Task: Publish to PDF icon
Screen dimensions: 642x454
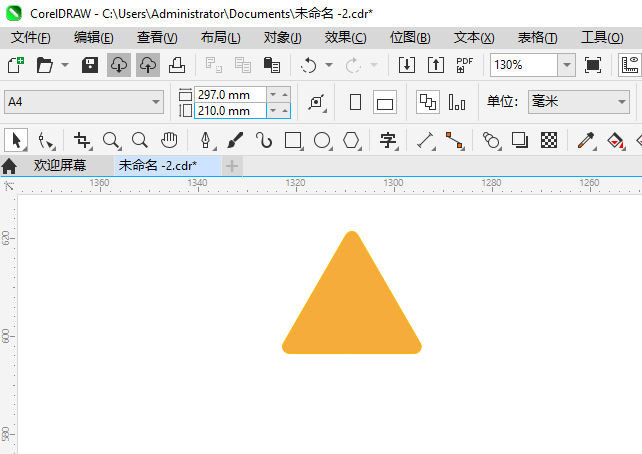Action: pyautogui.click(x=465, y=65)
